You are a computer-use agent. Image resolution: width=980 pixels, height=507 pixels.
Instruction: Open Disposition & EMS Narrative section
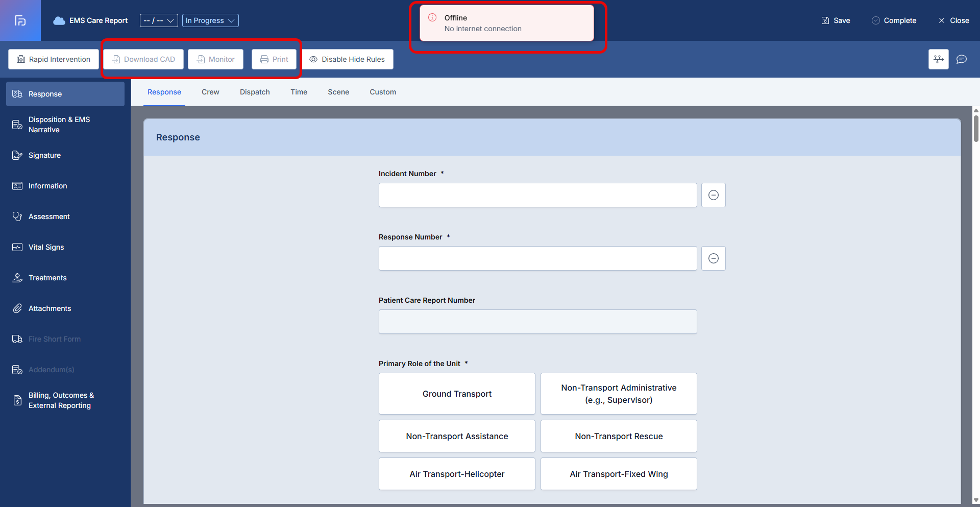coord(65,125)
